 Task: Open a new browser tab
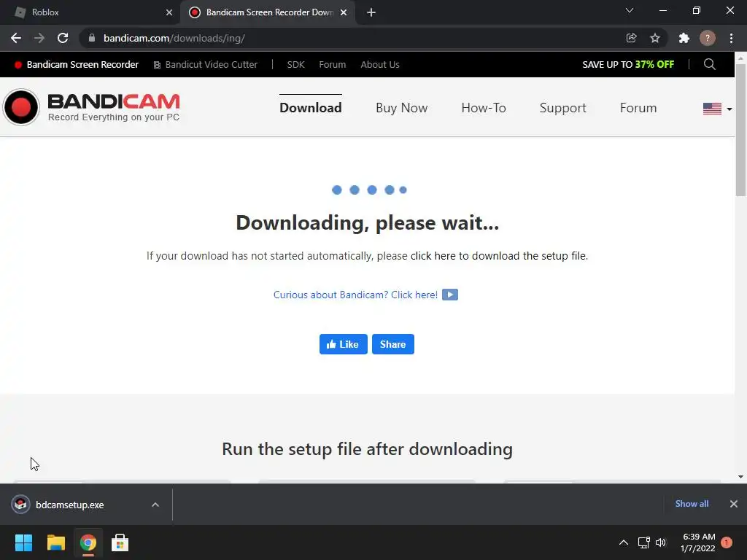click(371, 12)
